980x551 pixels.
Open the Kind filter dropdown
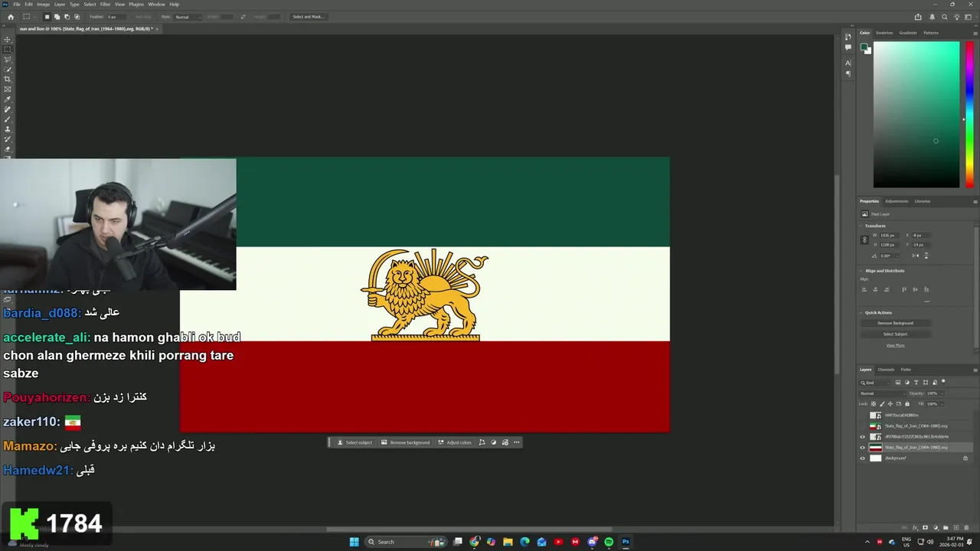tap(874, 383)
